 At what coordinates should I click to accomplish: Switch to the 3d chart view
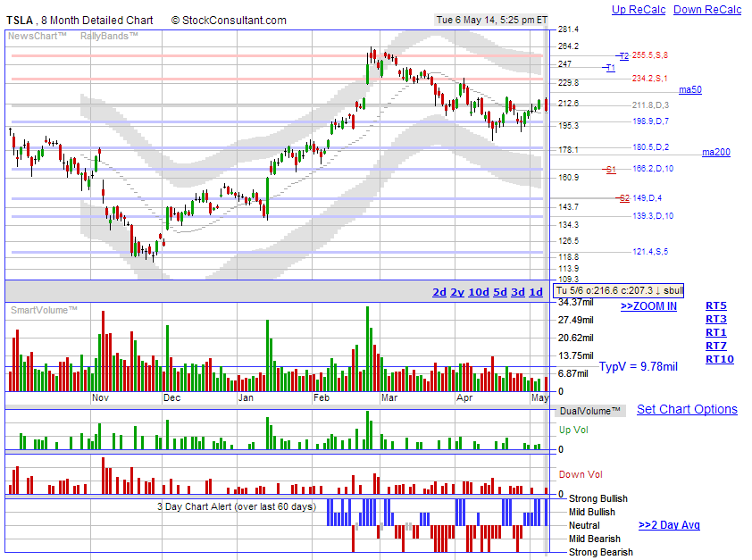click(x=517, y=292)
